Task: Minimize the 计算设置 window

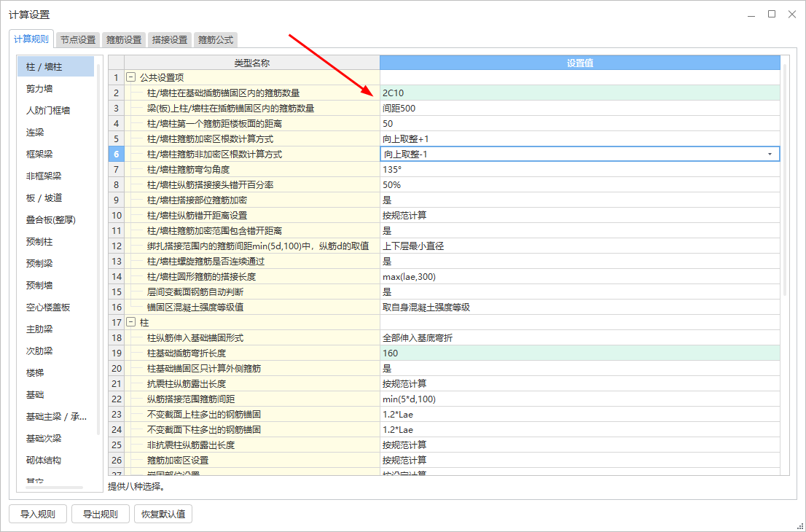Action: click(x=751, y=15)
